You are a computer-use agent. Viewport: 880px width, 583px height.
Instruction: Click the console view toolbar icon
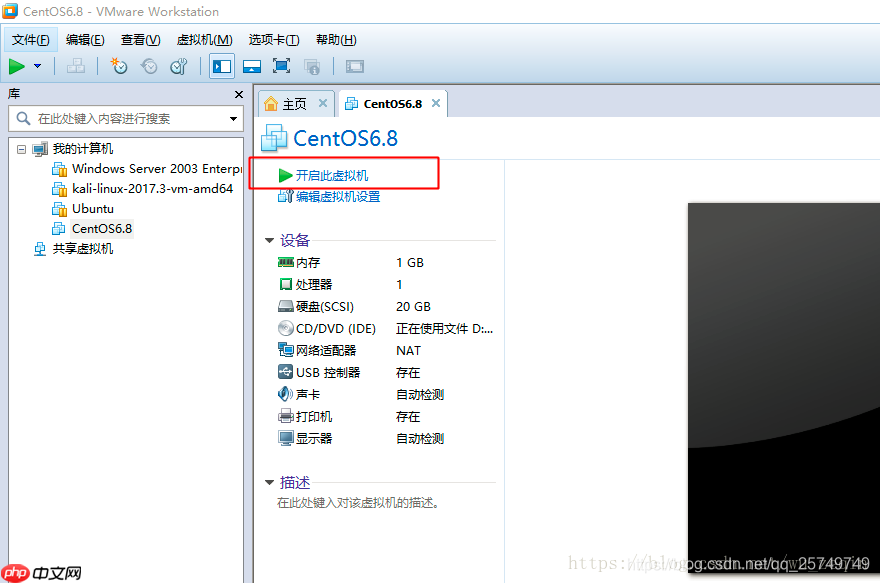(x=355, y=66)
